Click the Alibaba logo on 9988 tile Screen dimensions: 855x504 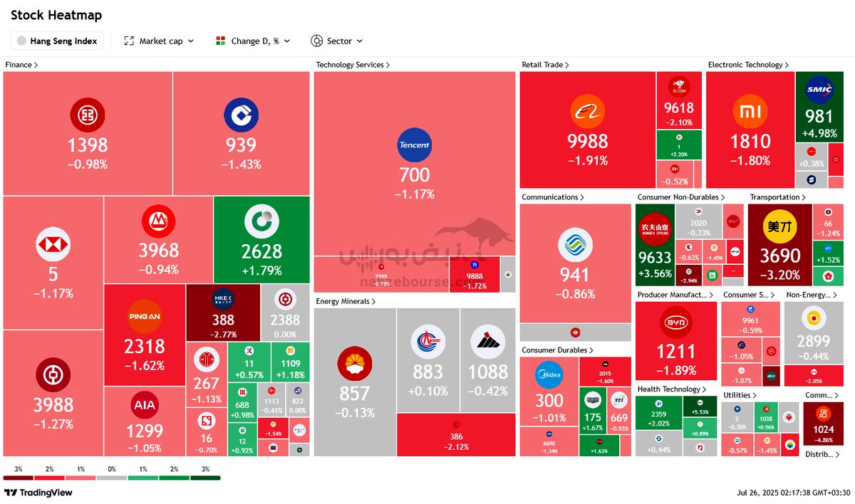587,112
